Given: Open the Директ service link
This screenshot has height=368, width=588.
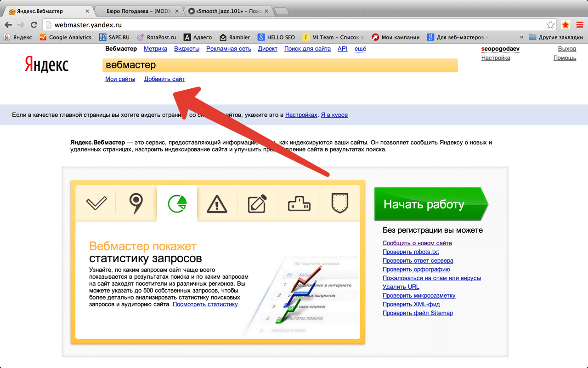Looking at the screenshot, I should click(x=268, y=49).
